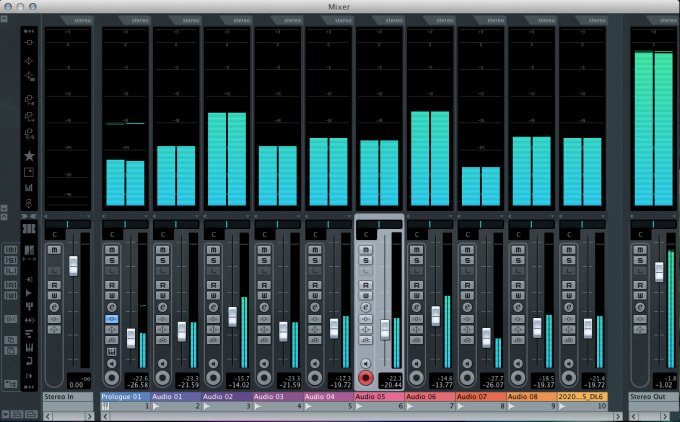Image resolution: width=680 pixels, height=422 pixels.
Task: Click the highlighted insert bypass on Prologue 01
Action: [x=111, y=318]
